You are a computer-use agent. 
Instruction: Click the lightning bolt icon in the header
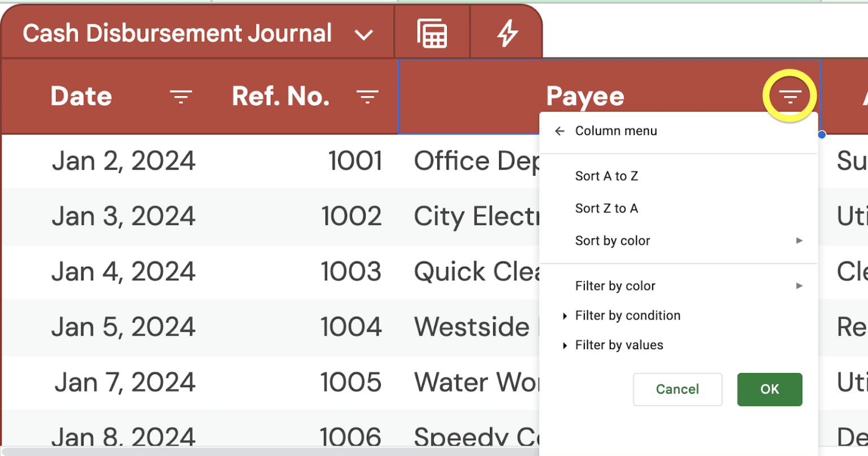tap(506, 32)
